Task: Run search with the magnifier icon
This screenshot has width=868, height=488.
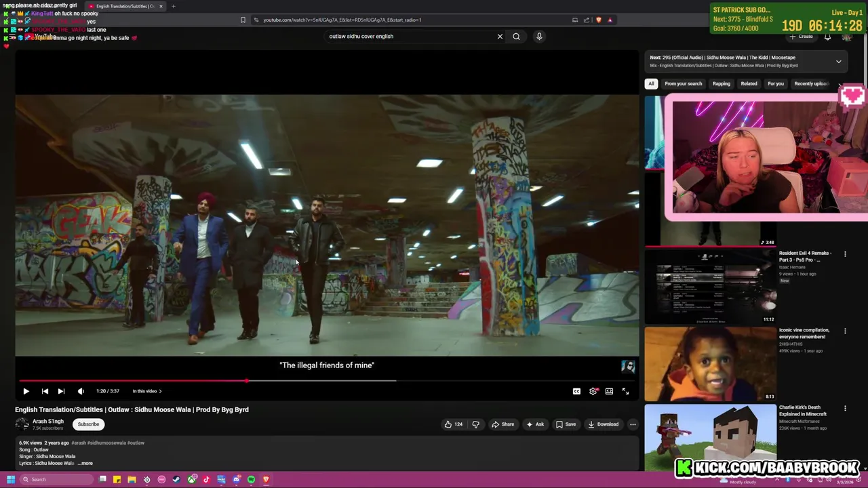Action: (x=516, y=37)
